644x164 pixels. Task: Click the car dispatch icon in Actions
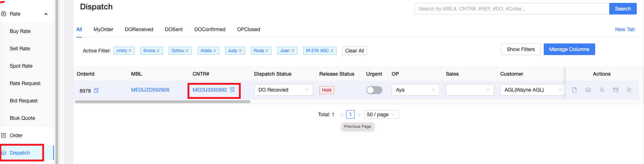(x=588, y=90)
